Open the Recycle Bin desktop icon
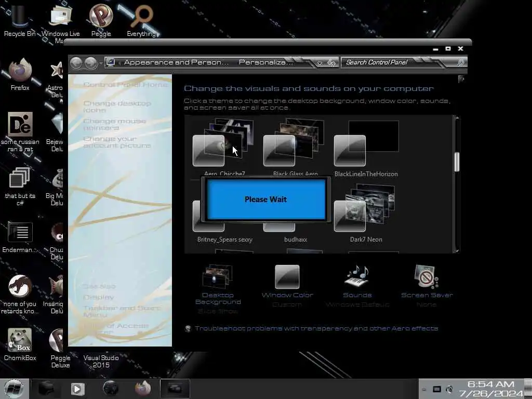The width and height of the screenshot is (532, 399). [x=20, y=20]
